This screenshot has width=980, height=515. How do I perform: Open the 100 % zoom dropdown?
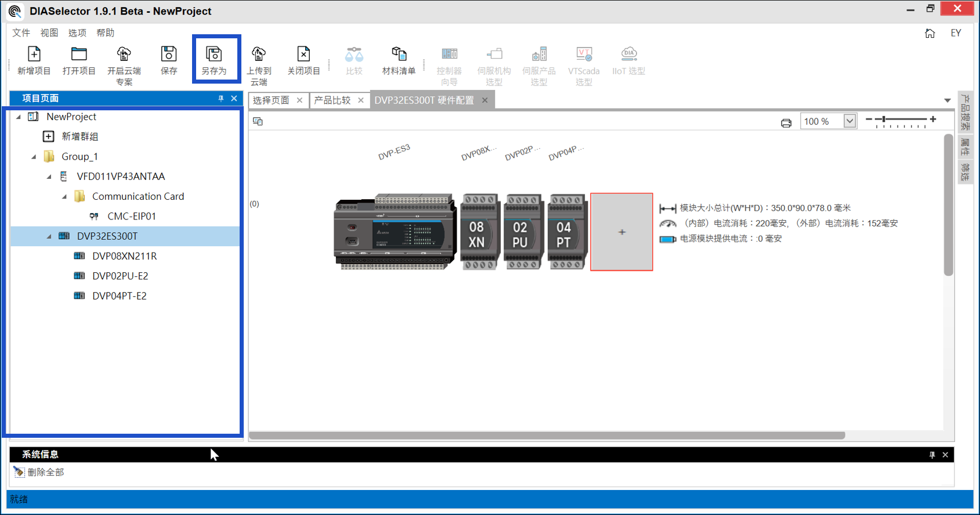coord(849,121)
